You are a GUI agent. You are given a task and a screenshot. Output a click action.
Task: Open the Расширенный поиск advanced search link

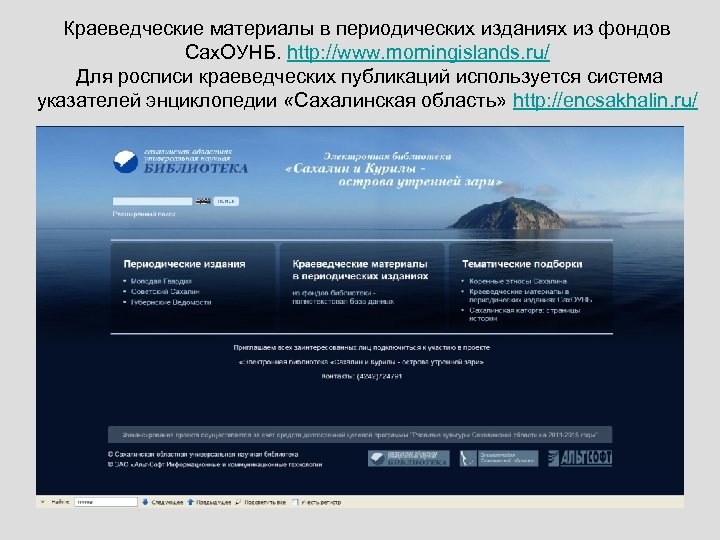[x=144, y=214]
